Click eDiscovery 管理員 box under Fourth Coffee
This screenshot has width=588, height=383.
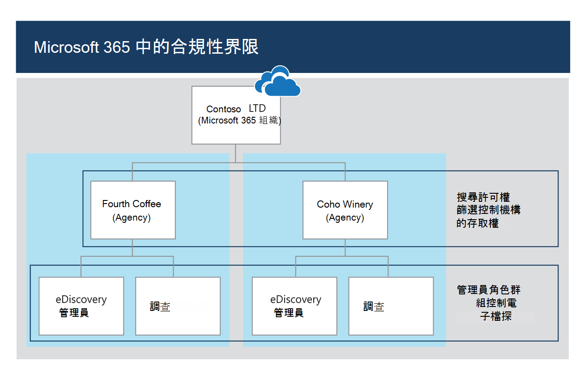pos(81,306)
